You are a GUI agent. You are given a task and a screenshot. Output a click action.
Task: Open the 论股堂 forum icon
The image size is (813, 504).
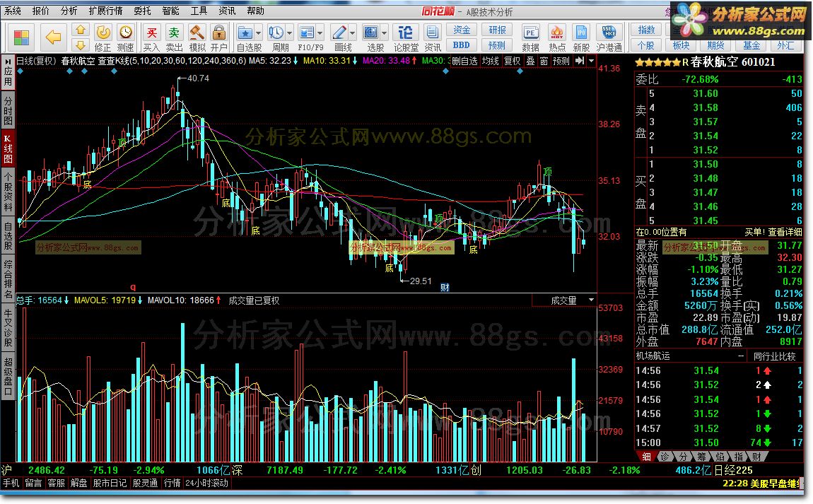[406, 38]
